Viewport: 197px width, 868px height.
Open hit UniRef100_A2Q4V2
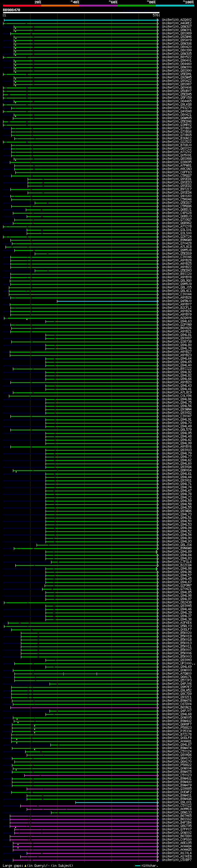pos(177,20)
